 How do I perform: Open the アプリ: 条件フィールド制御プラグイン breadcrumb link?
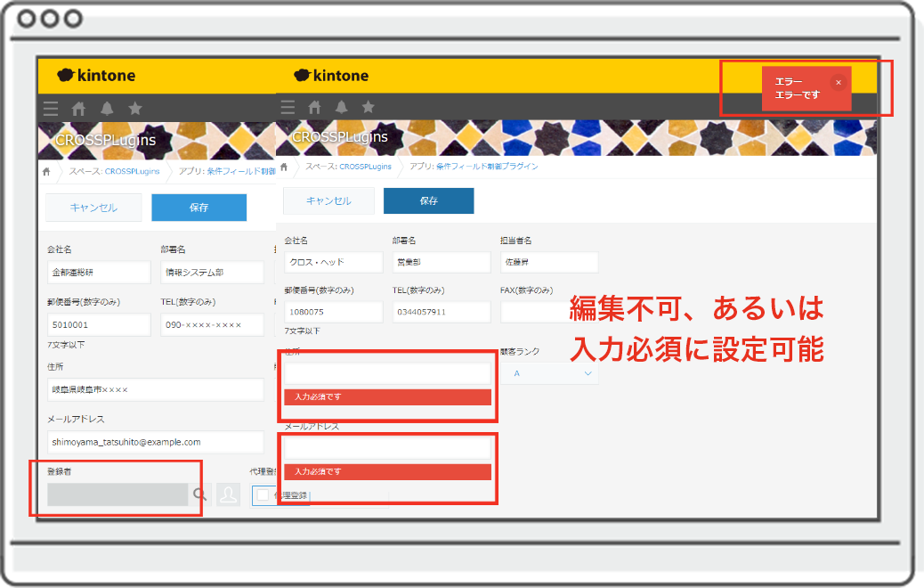coord(474,167)
